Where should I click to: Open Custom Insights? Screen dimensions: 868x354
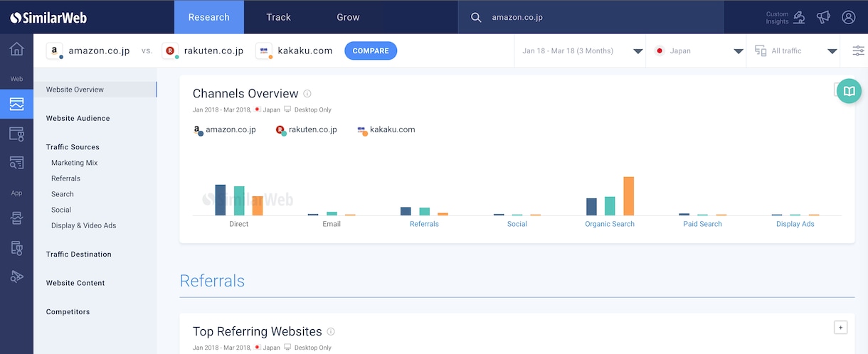[x=785, y=17]
